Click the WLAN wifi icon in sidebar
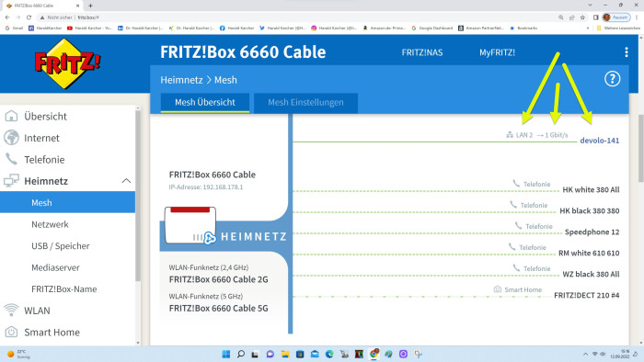The width and height of the screenshot is (644, 362). (x=11, y=310)
